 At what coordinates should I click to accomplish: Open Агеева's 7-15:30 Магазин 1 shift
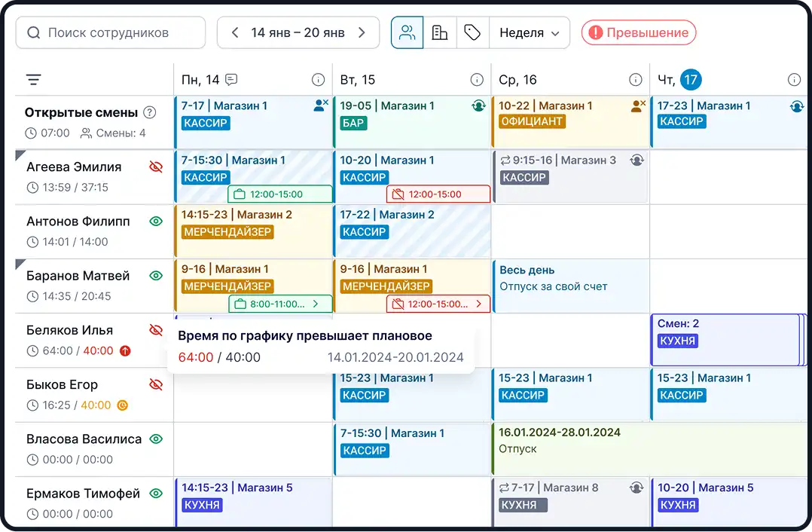(253, 176)
